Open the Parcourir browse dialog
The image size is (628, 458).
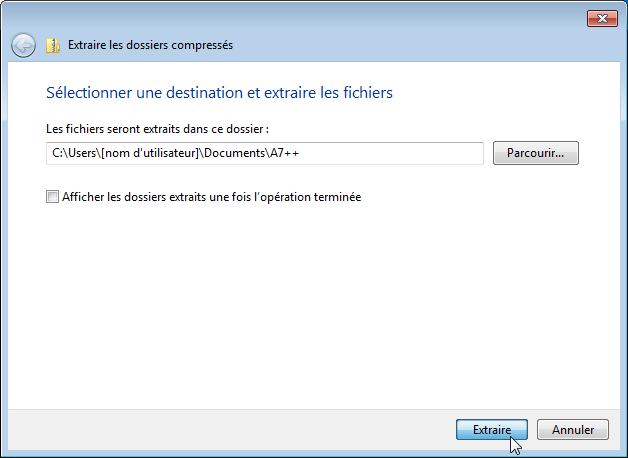(x=536, y=154)
